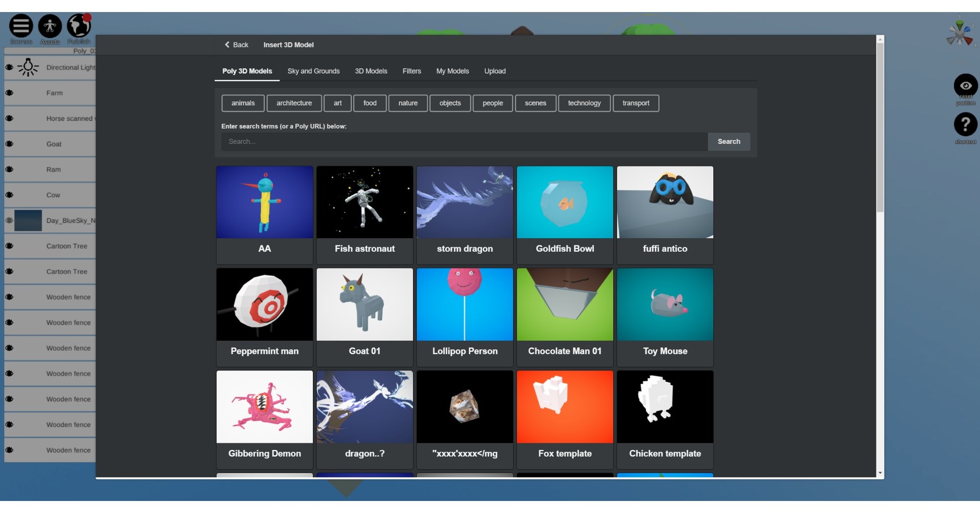This screenshot has height=513, width=980.
Task: Click the Search button
Action: pyautogui.click(x=729, y=141)
